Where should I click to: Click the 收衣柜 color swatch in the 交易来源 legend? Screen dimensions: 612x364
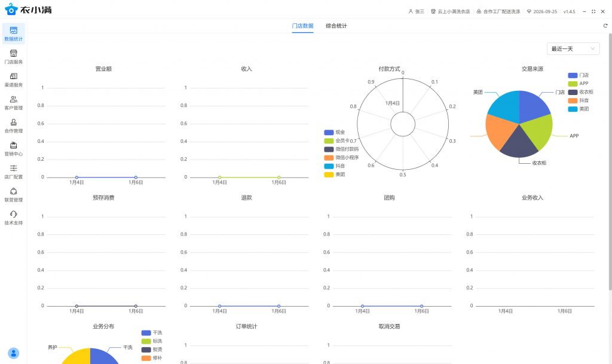click(573, 92)
